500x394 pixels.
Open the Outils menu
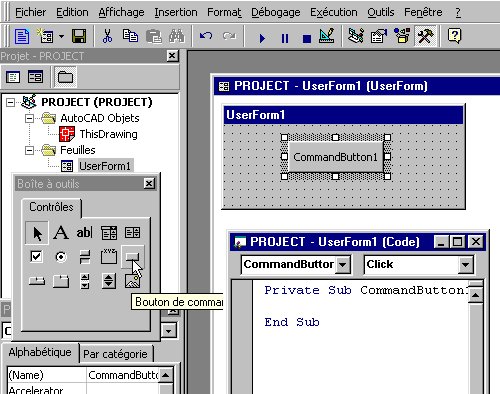381,13
